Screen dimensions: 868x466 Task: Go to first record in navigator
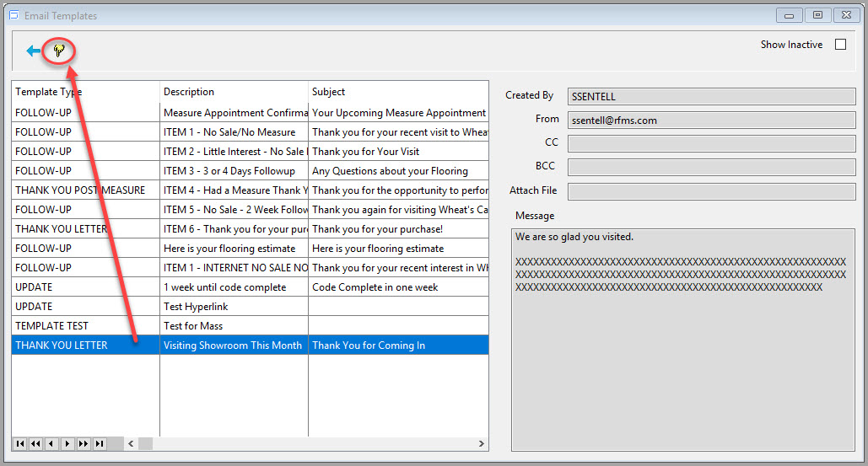pos(20,443)
